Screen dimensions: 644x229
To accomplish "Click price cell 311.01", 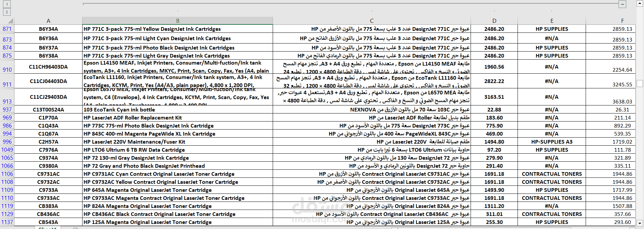I will click(494, 214).
